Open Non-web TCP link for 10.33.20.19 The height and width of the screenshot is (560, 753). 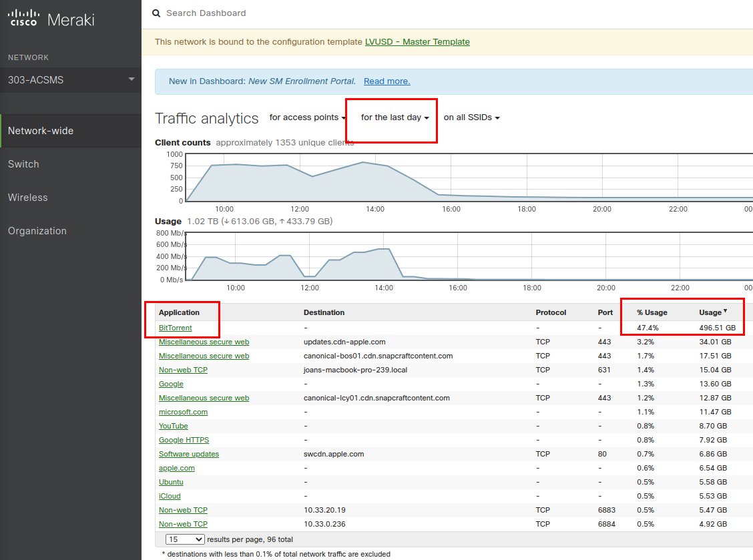(x=183, y=510)
